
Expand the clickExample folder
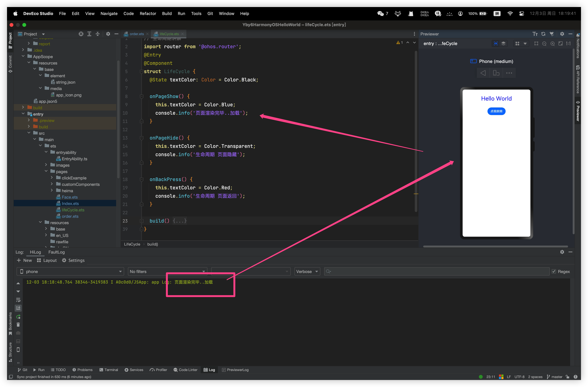[x=52, y=178]
